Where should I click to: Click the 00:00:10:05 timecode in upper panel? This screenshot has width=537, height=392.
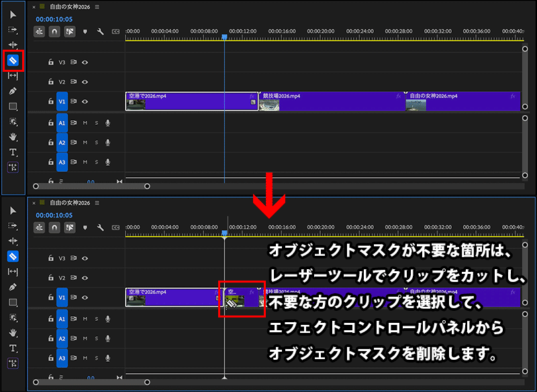tap(54, 19)
